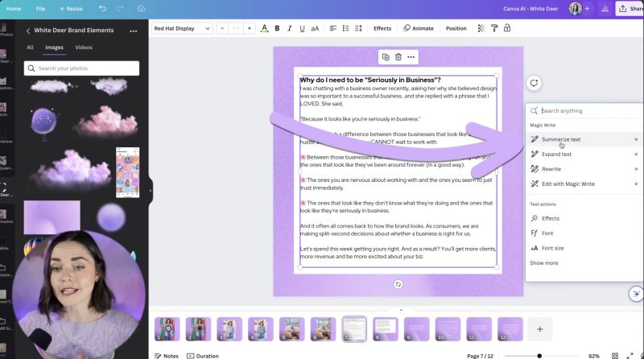Increase font size with plus button
The image size is (644, 359).
click(250, 28)
